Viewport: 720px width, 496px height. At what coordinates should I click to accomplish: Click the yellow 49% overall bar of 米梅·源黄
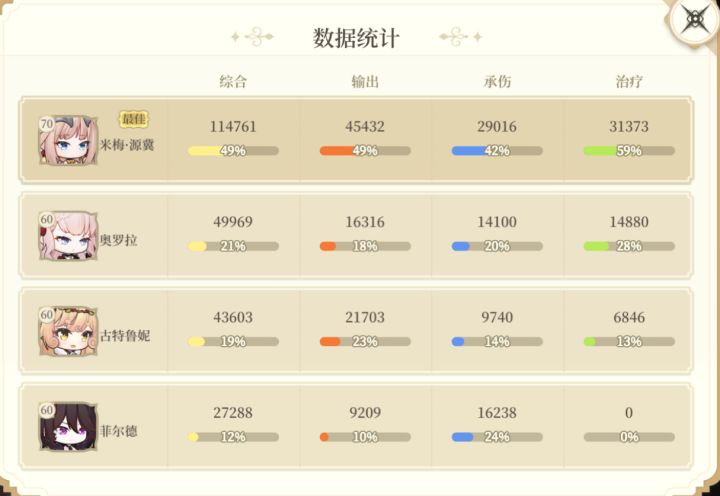click(233, 151)
